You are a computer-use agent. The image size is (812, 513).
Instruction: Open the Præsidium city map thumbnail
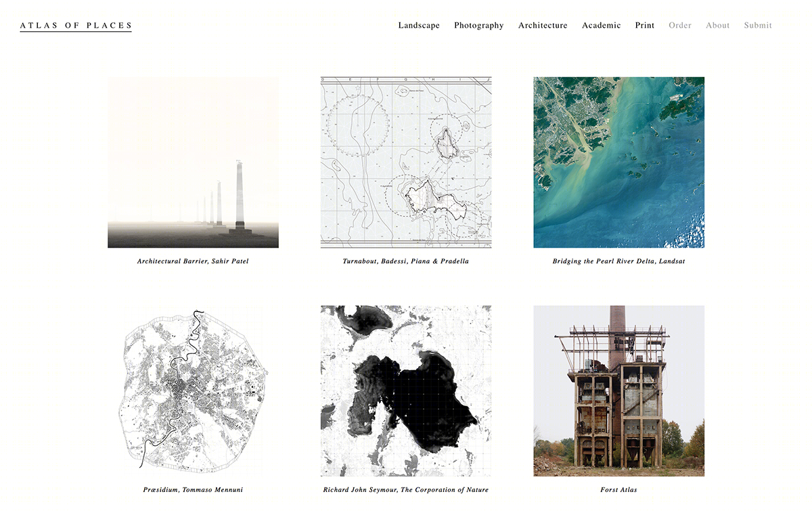(x=193, y=391)
